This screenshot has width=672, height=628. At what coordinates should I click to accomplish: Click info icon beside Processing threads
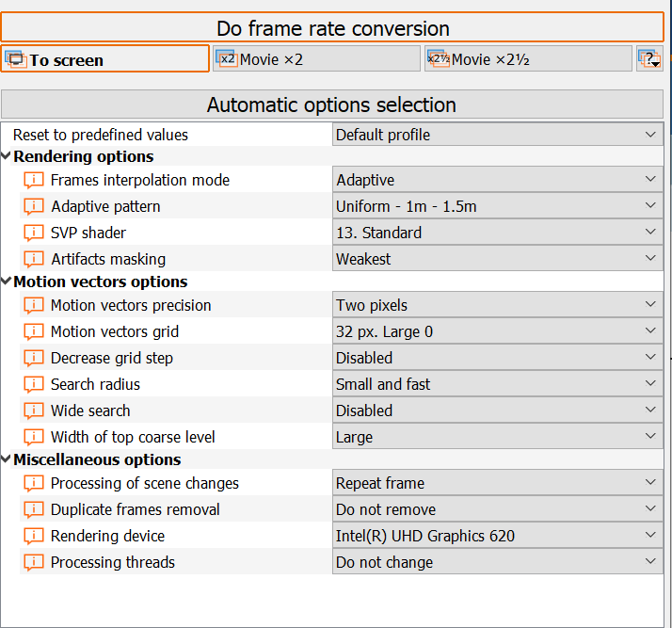pyautogui.click(x=34, y=562)
